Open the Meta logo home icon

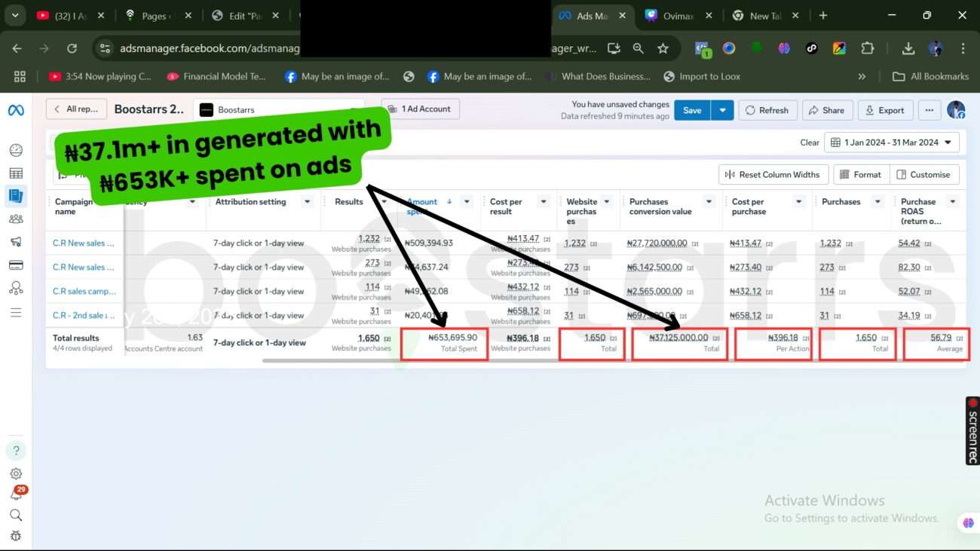pyautogui.click(x=16, y=110)
